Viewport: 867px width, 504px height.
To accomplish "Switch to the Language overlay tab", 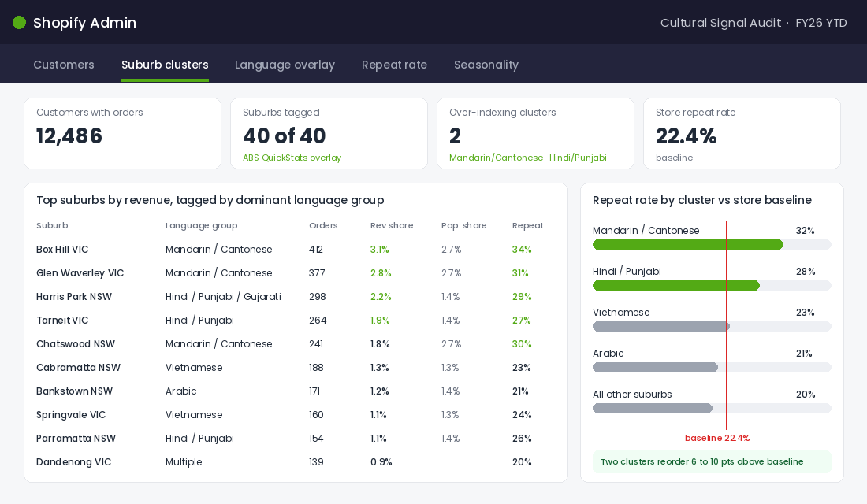I will click(x=285, y=65).
